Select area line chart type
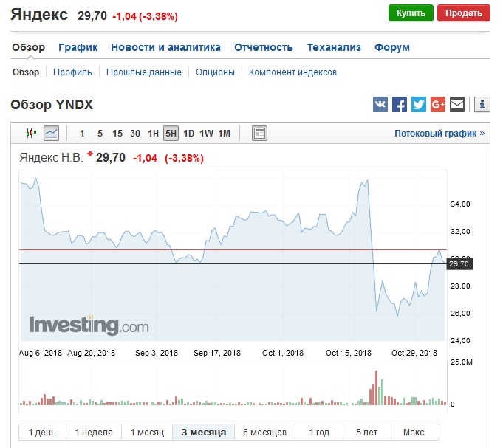503x448 pixels. [51, 134]
